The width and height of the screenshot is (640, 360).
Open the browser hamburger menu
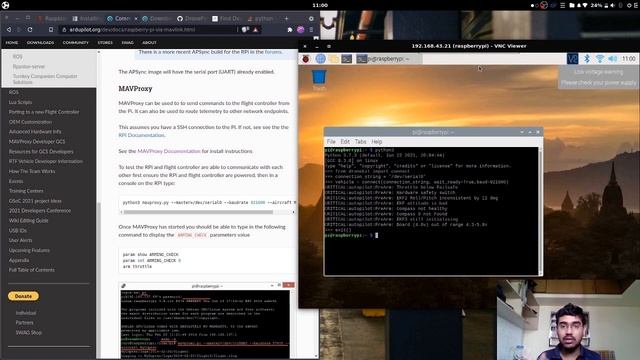pyautogui.click(x=311, y=30)
